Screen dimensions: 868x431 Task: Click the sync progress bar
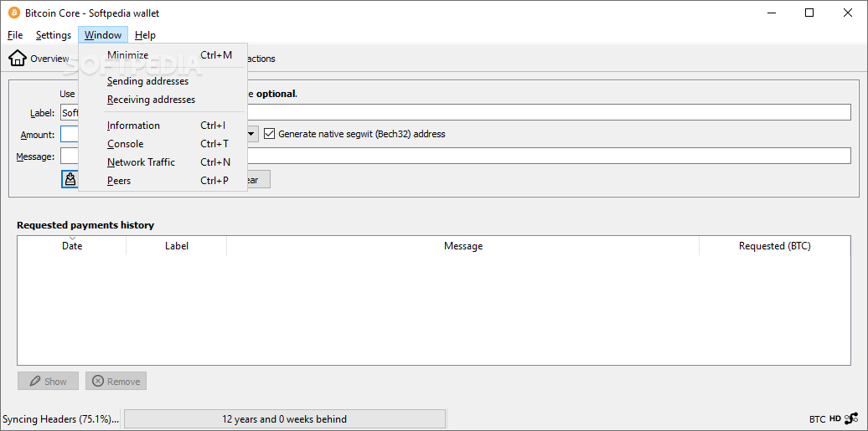click(285, 418)
